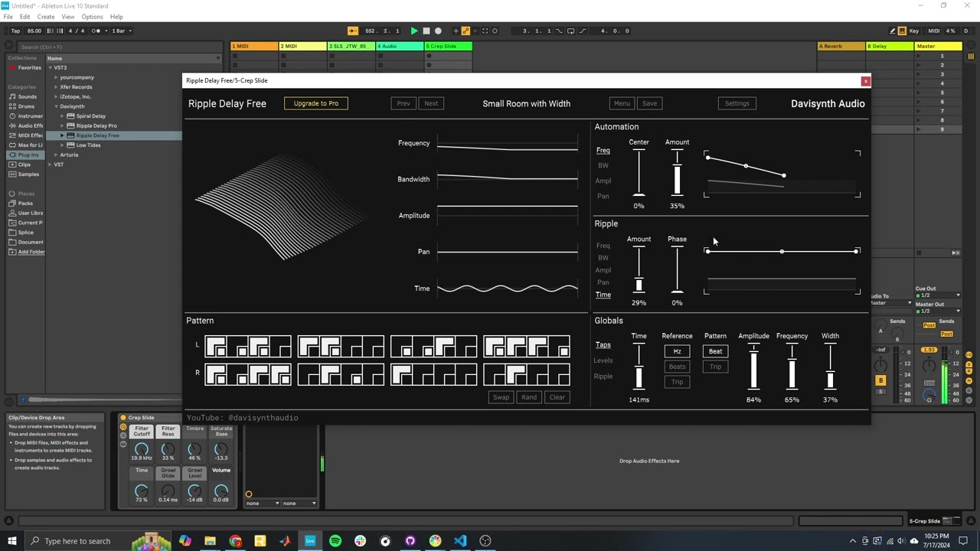
Task: Set Globals Pattern mode to Trip
Action: tap(715, 367)
